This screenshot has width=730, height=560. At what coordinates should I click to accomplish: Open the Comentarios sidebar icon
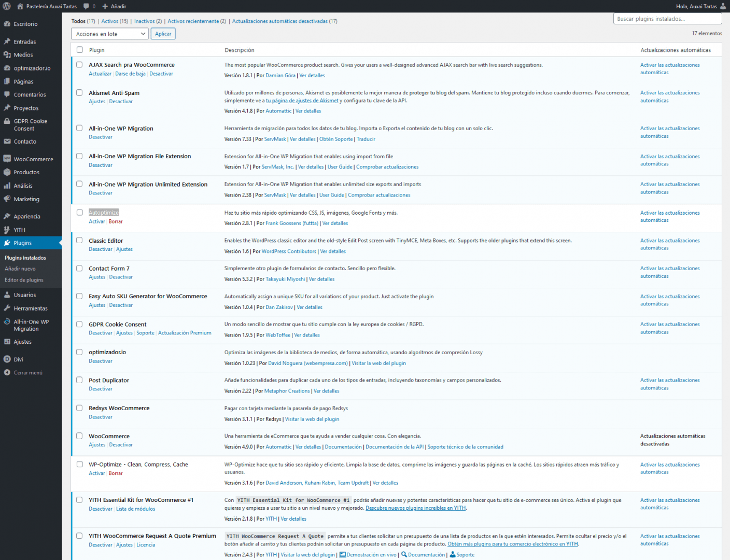coord(7,94)
